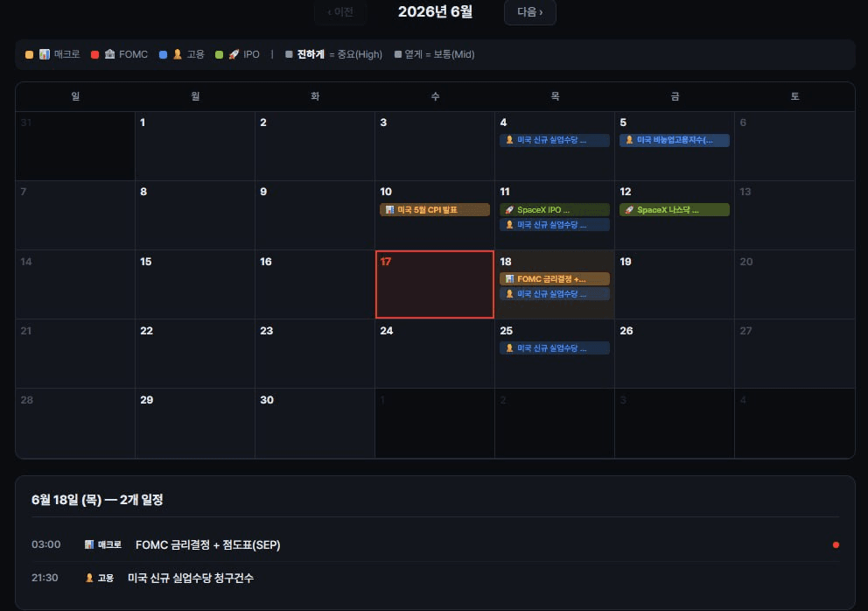Click the green IPO legend swatch
868x611 pixels.
click(220, 54)
